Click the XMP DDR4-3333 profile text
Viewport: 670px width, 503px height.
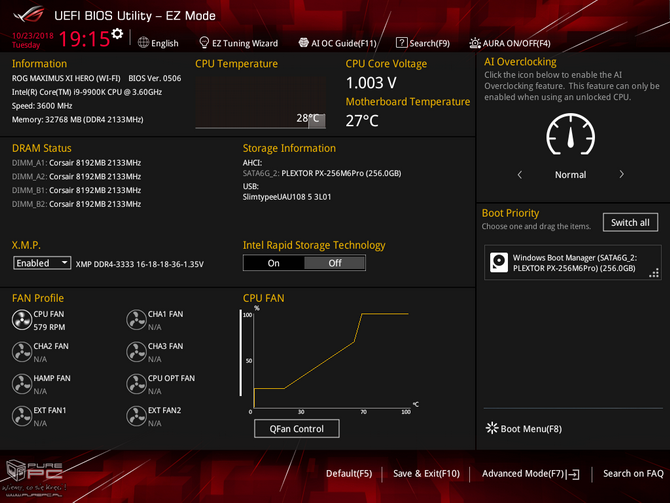point(140,264)
